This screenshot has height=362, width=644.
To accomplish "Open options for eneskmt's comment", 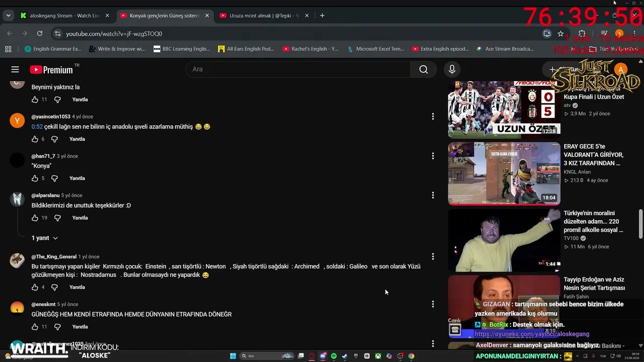I will click(x=433, y=304).
